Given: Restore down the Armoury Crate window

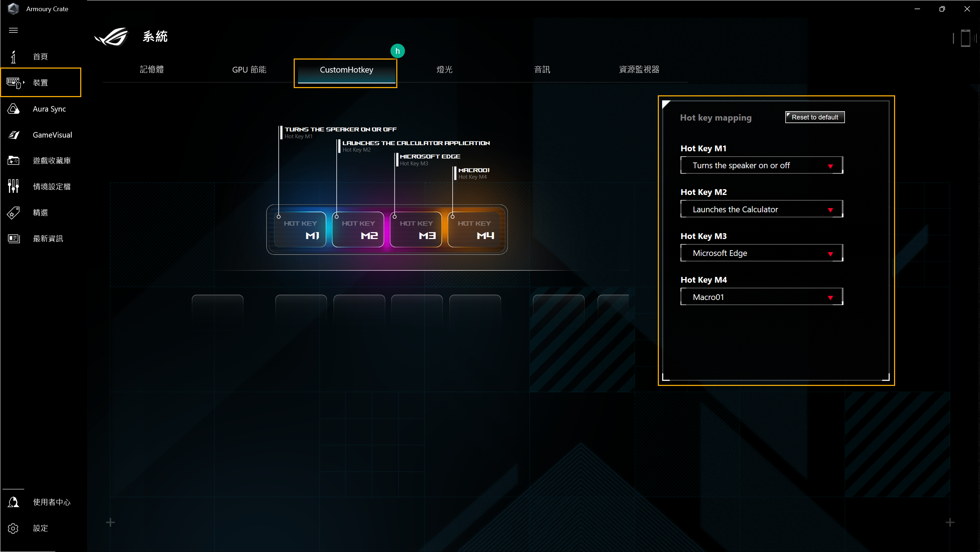Looking at the screenshot, I should 942,9.
